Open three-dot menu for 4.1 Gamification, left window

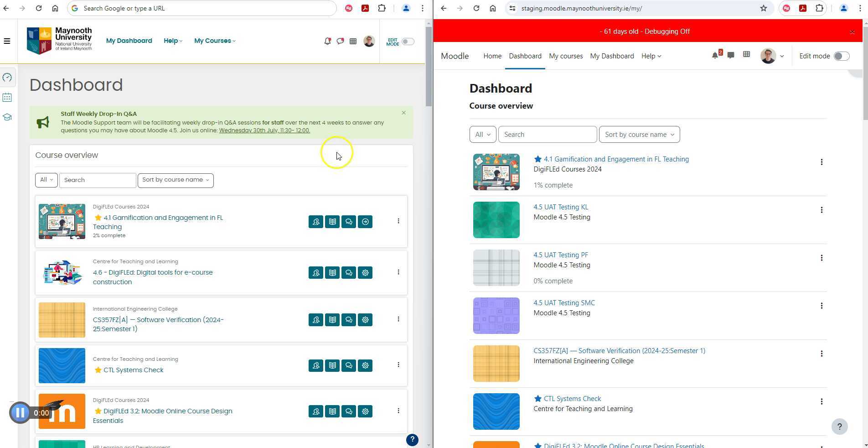point(398,221)
